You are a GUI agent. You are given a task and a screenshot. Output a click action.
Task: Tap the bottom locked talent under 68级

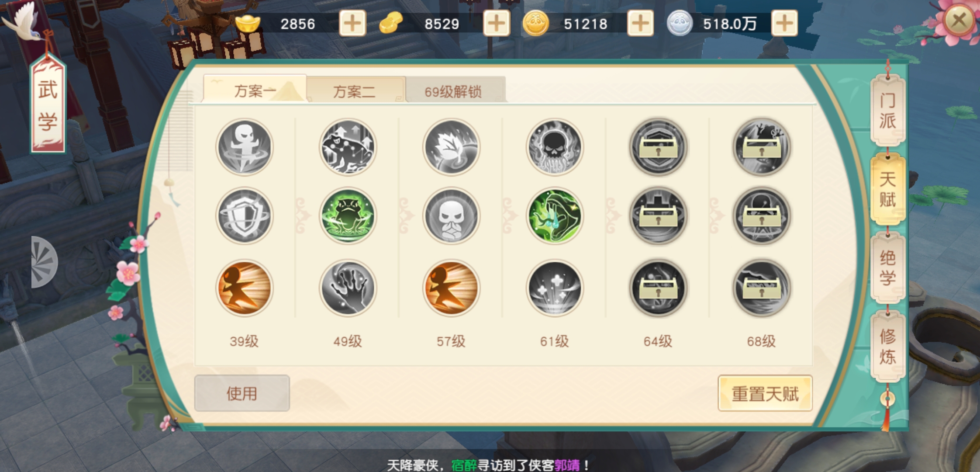pos(762,288)
